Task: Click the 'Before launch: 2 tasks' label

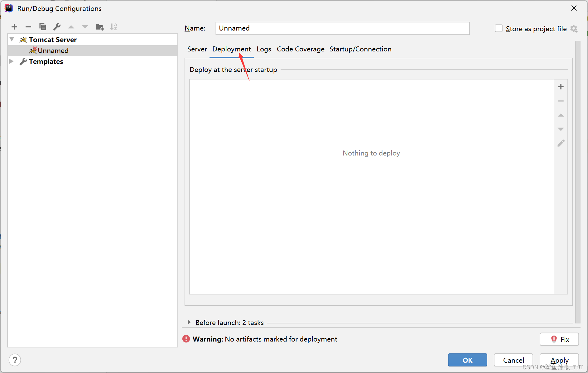Action: coord(229,323)
